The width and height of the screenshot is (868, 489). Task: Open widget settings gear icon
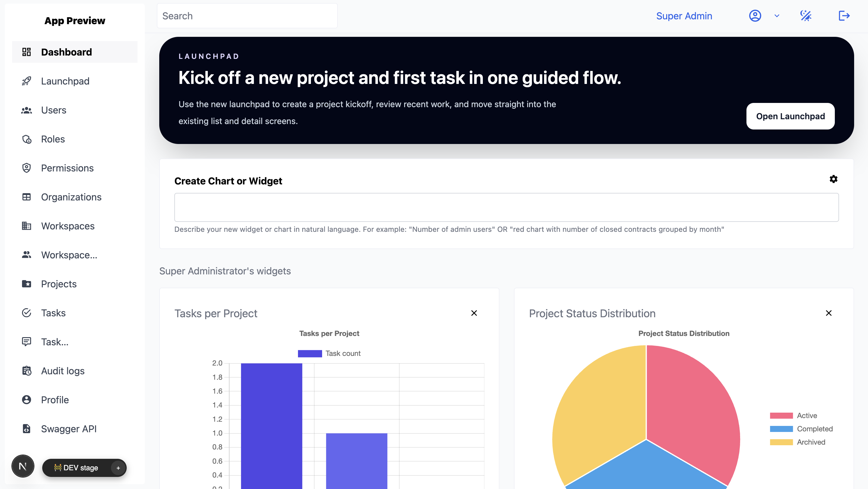pyautogui.click(x=833, y=179)
